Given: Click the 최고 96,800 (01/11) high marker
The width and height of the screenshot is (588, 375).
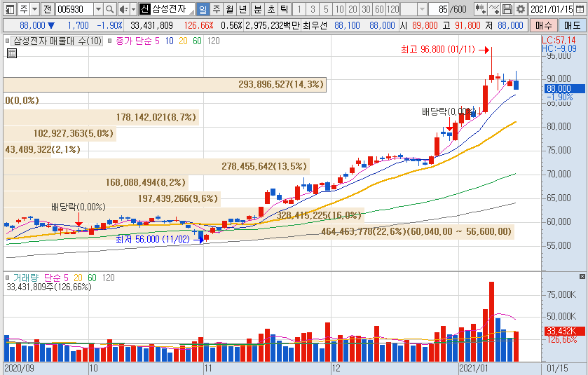Looking at the screenshot, I should pos(446,50).
